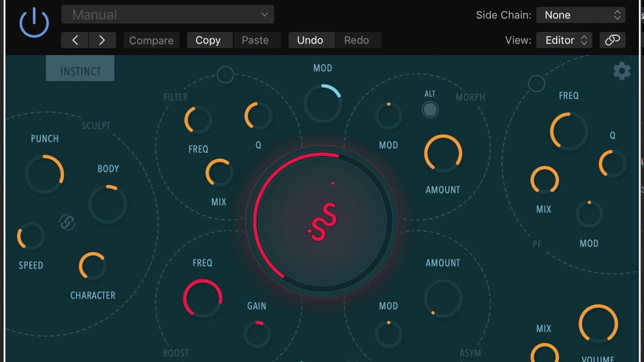Click the FILTER section label
This screenshot has height=362, width=644.
176,98
